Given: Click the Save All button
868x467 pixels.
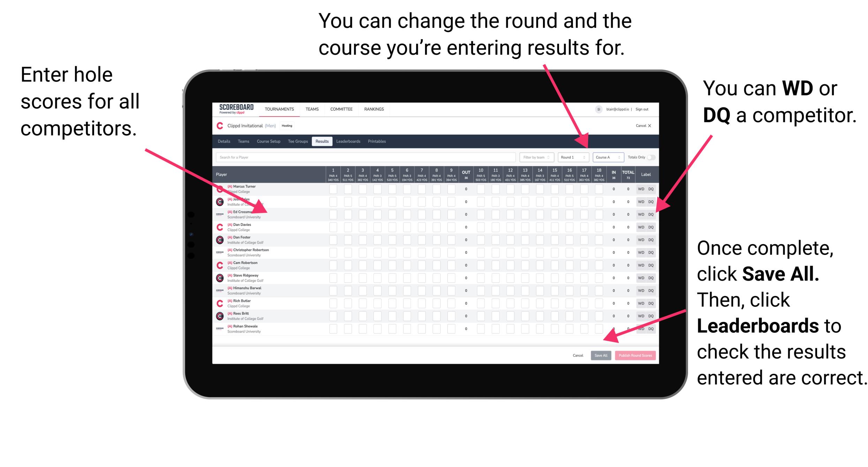Looking at the screenshot, I should click(x=601, y=355).
